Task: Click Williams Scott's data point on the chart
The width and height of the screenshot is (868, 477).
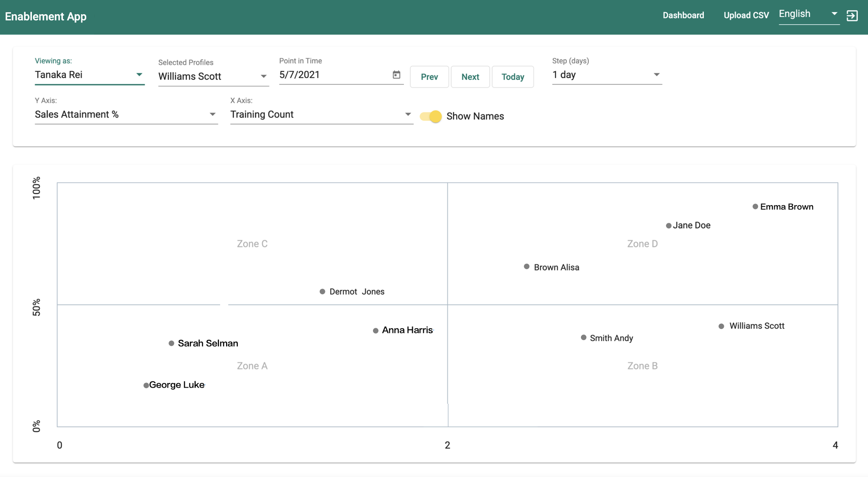Action: pos(721,326)
